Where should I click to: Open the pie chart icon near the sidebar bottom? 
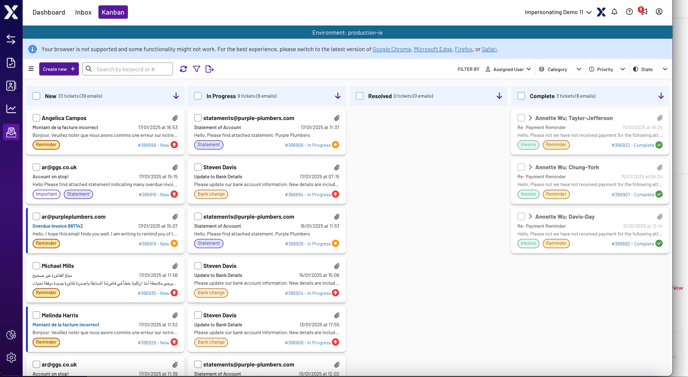click(x=11, y=335)
